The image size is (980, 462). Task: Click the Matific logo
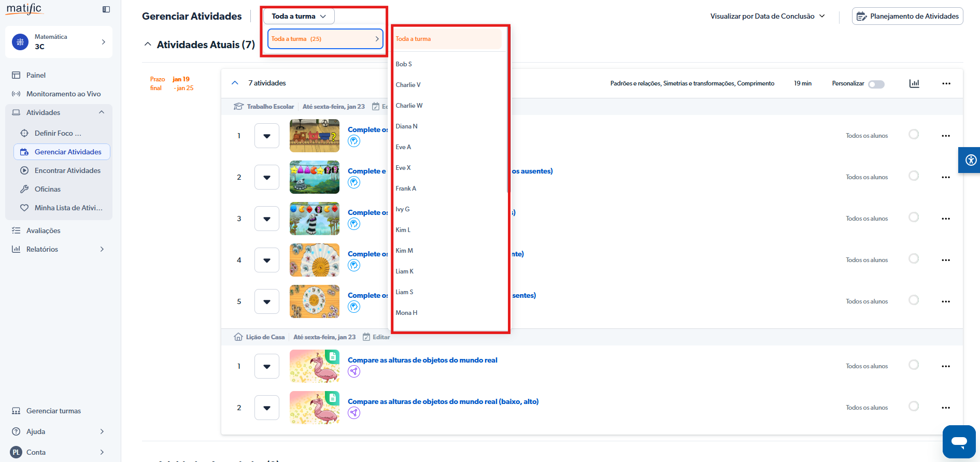pyautogui.click(x=24, y=9)
